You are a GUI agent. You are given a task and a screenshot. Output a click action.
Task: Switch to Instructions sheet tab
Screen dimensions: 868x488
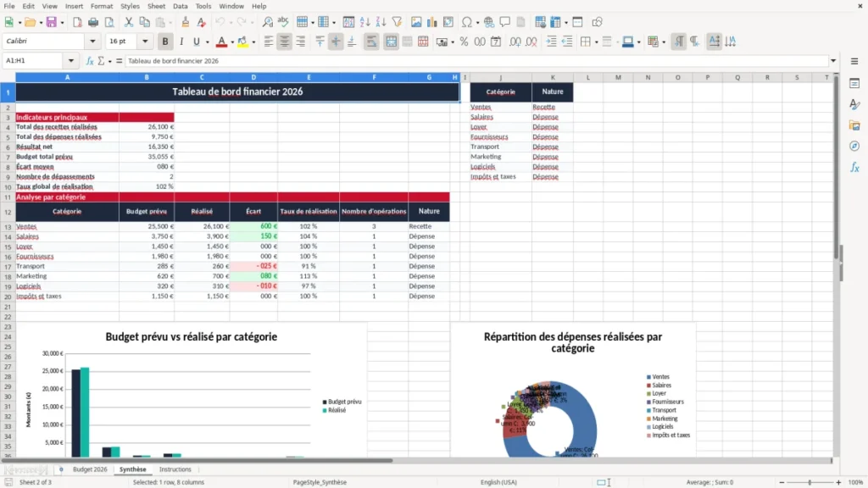(175, 469)
